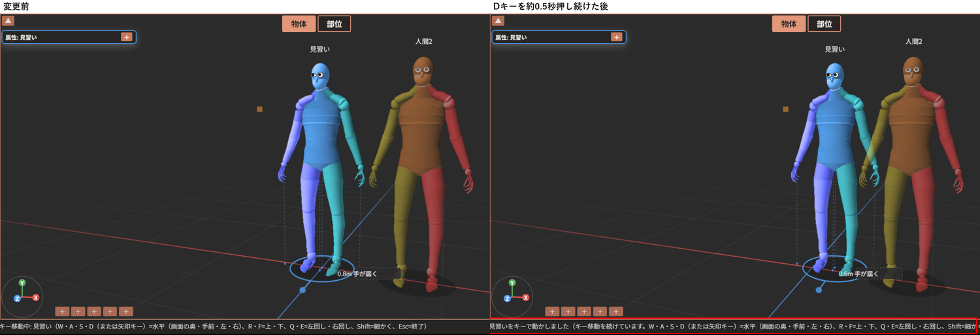
Task: Click the 0.6m 手が届く distance label
Action: click(859, 274)
